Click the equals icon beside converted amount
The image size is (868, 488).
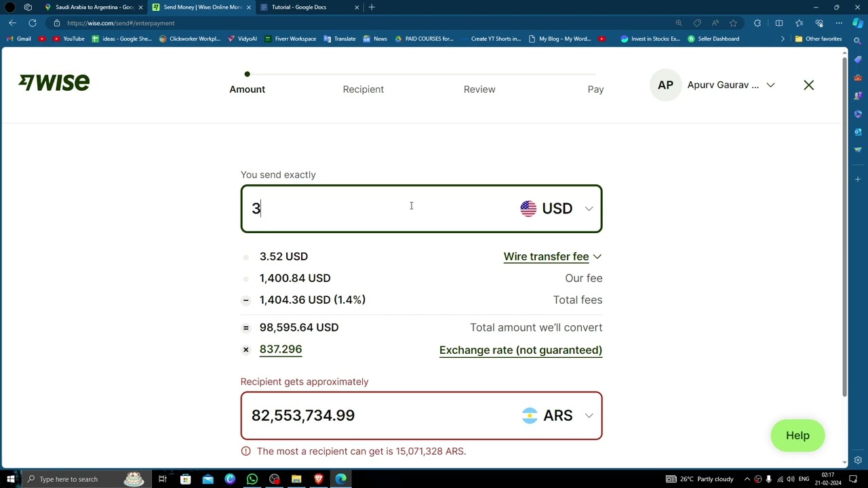click(x=245, y=328)
